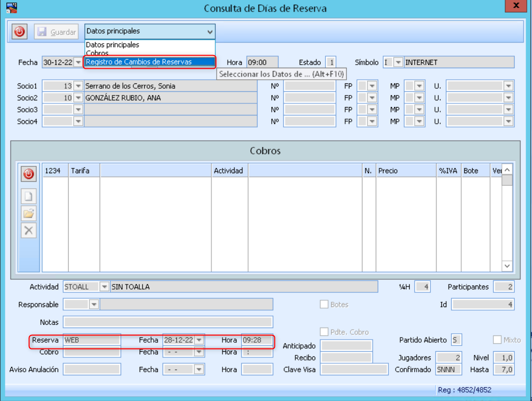The image size is (532, 401).
Task: Click the Cobros grid vertical scrollbar
Action: tap(507, 220)
